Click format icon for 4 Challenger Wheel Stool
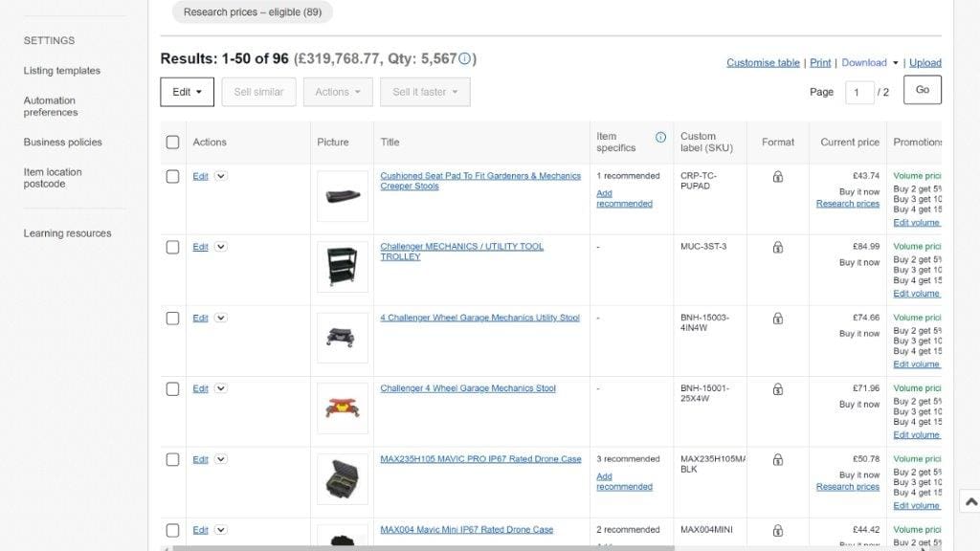 pos(777,319)
